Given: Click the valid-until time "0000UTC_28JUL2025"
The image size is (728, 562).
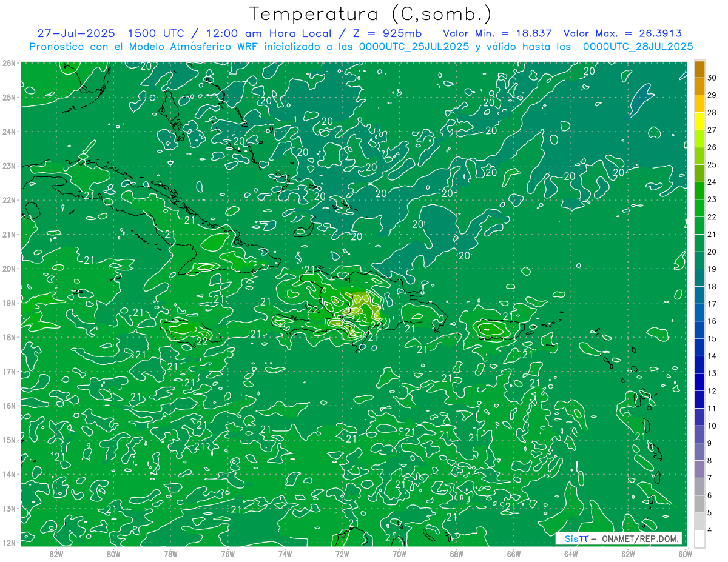Looking at the screenshot, I should pyautogui.click(x=638, y=46).
